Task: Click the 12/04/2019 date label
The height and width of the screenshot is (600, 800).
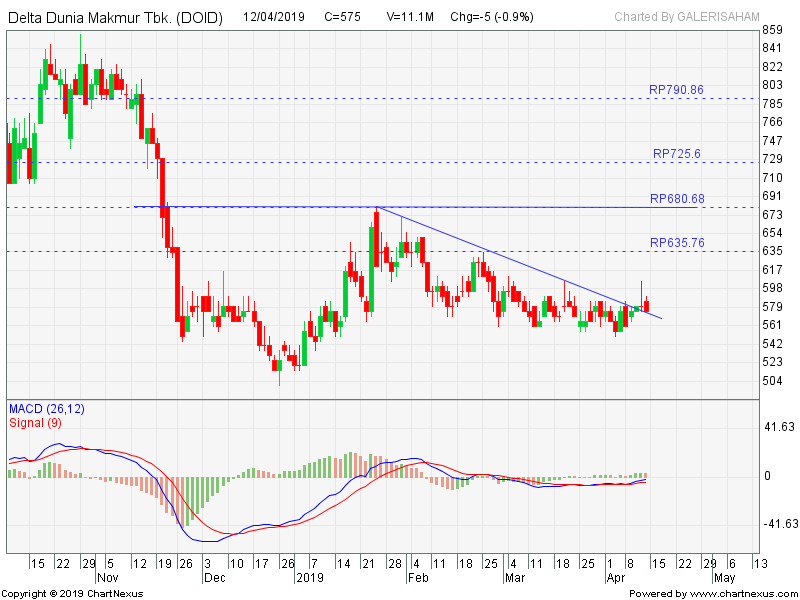Action: point(275,17)
